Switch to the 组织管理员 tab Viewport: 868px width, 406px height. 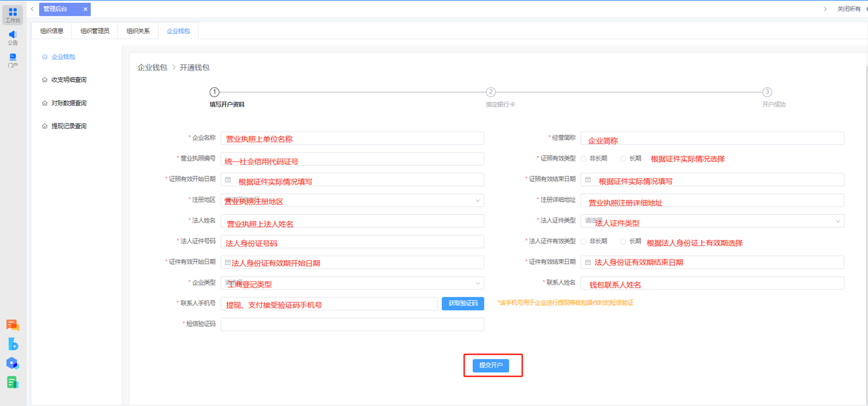(x=94, y=31)
